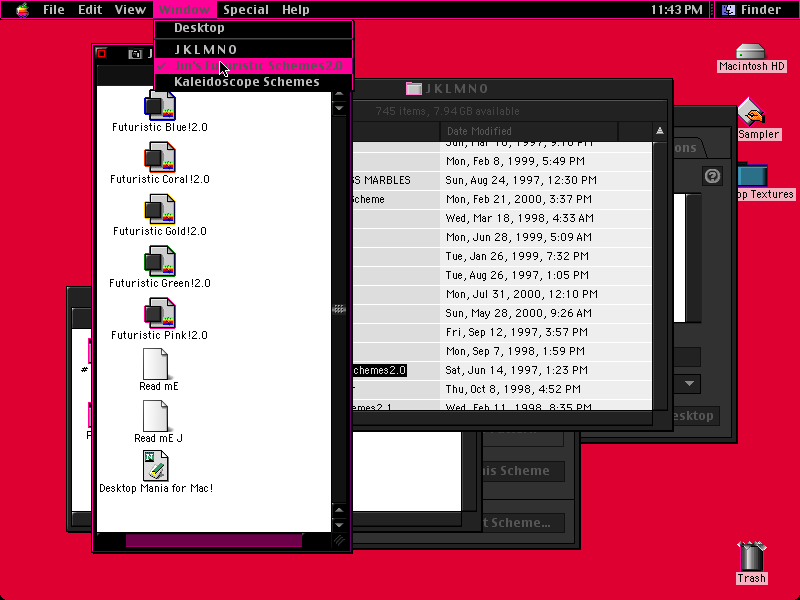Screen dimensions: 800x600
Task: Click the '745 items, 7.94 GB available' status text
Action: click(447, 111)
